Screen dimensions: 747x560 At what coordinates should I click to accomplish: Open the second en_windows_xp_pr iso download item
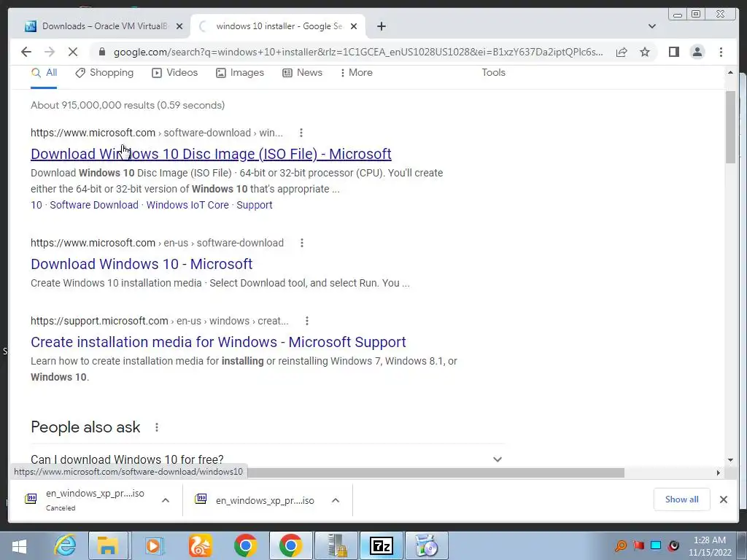coord(255,500)
